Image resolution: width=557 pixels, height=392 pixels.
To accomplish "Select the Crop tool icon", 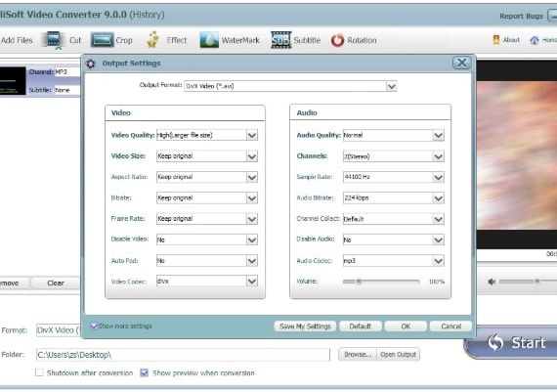I will [102, 40].
